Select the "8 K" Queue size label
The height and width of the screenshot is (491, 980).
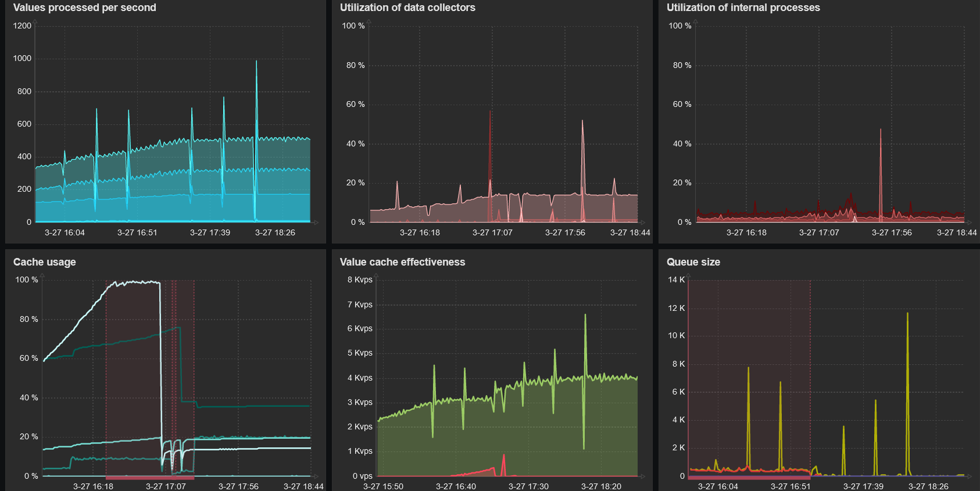679,364
